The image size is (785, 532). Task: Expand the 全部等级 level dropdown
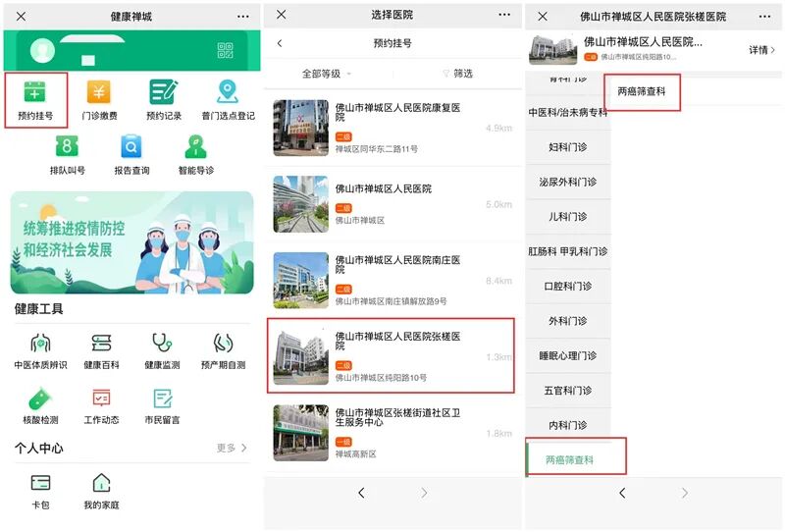click(x=326, y=74)
